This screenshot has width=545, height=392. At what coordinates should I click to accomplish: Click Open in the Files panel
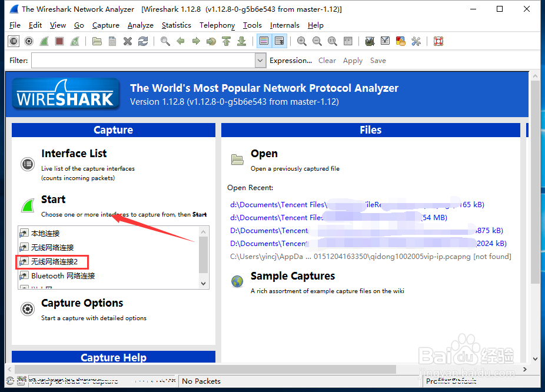(x=264, y=153)
